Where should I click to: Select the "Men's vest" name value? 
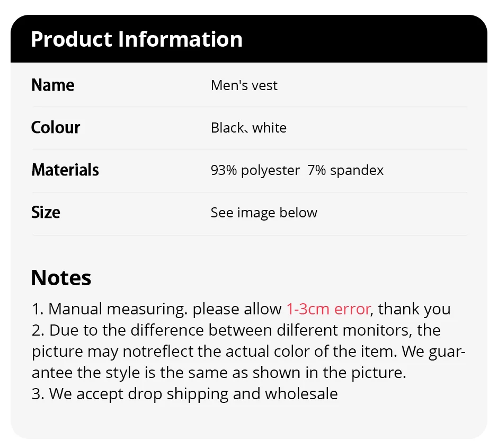[244, 85]
